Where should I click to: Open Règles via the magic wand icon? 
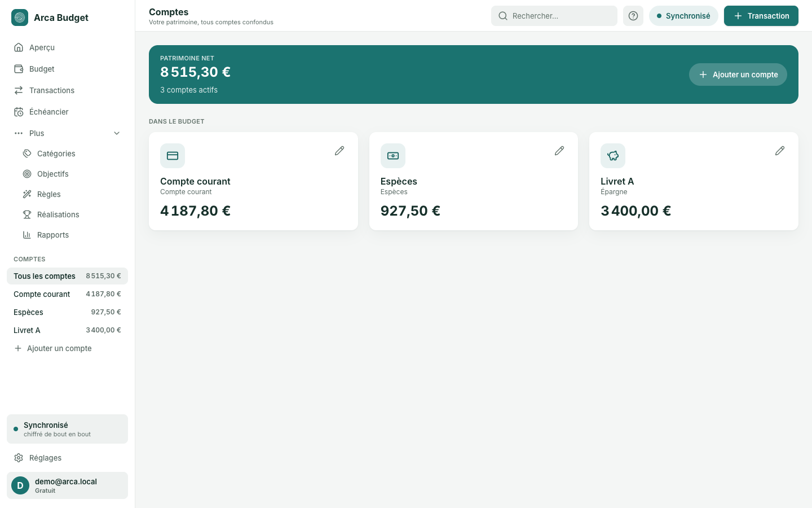tap(27, 194)
